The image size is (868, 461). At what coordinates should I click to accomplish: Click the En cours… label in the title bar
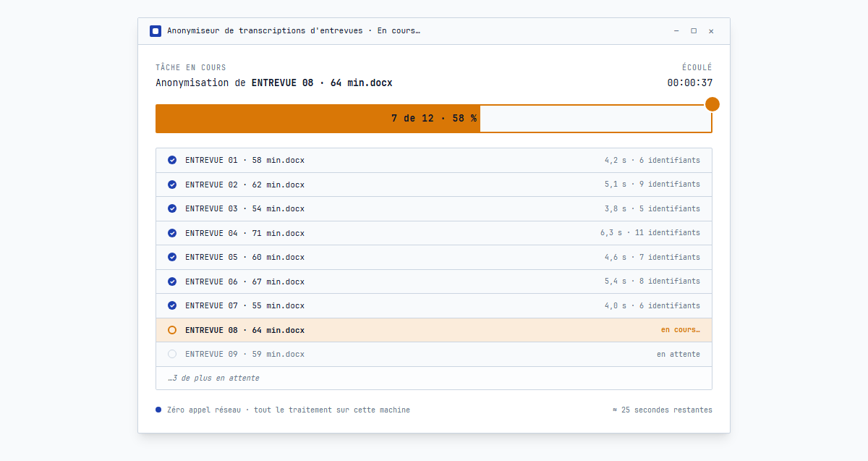click(x=398, y=30)
